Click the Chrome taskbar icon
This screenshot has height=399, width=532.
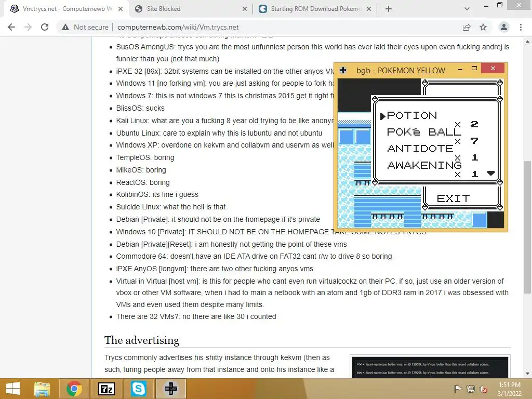[74, 389]
